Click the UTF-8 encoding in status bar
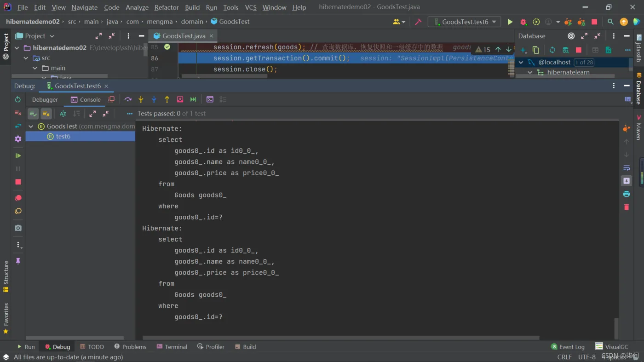The width and height of the screenshot is (644, 362). (587, 357)
